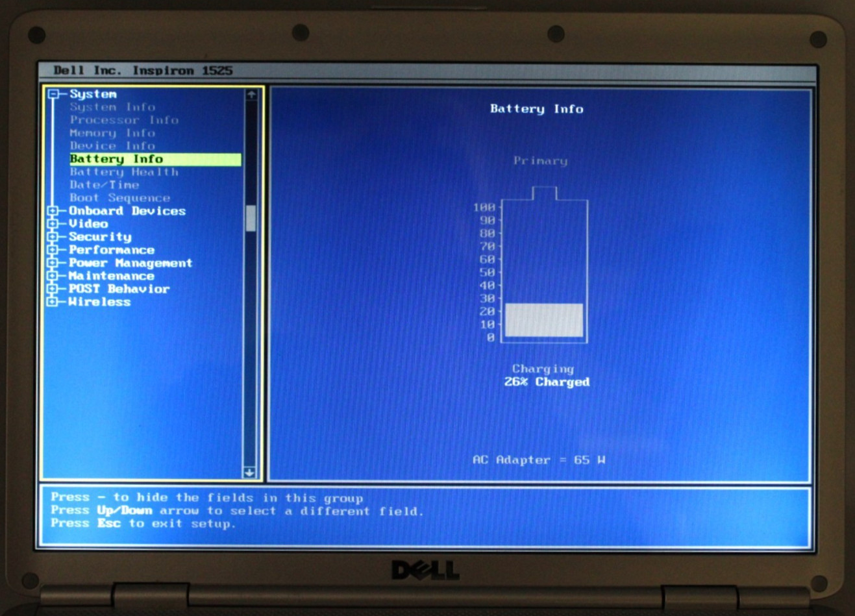Click the POST Behavior label
Image resolution: width=855 pixels, height=616 pixels.
click(x=119, y=289)
